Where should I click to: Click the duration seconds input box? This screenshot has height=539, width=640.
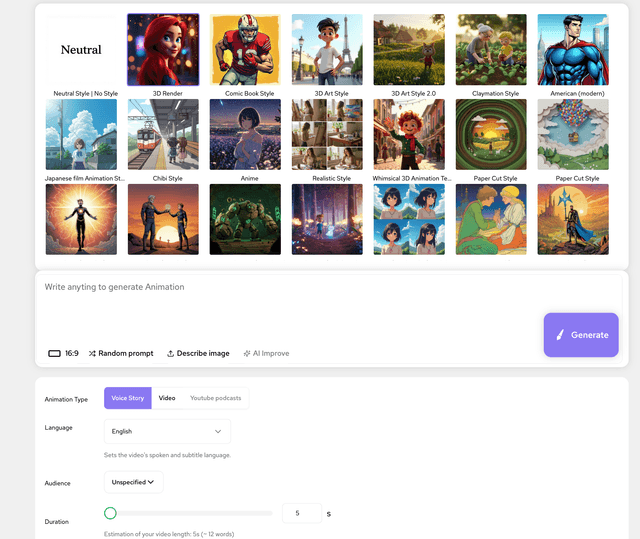pos(302,513)
